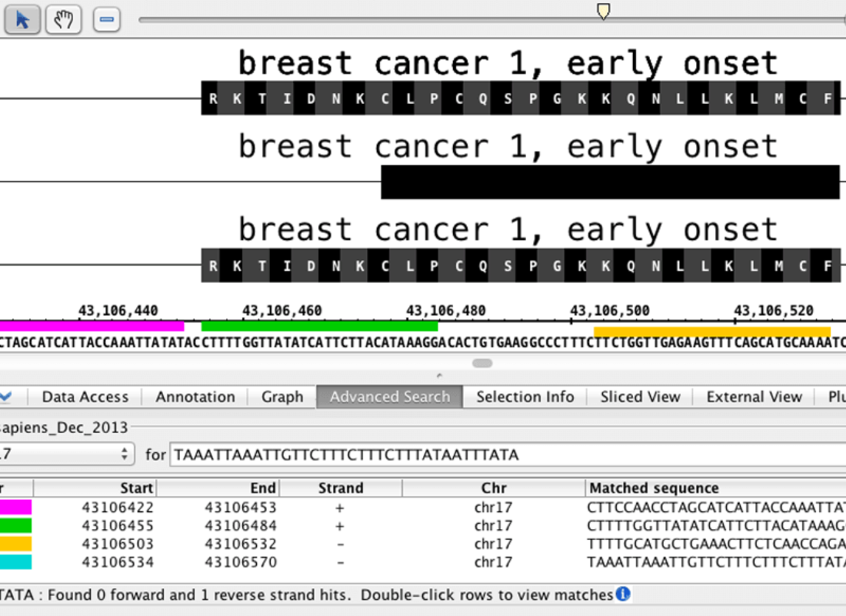Switch to the Sliced View tab

point(640,397)
